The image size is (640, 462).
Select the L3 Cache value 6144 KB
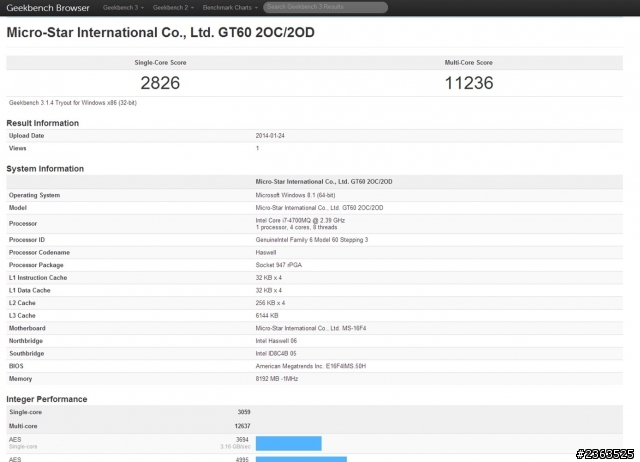point(267,315)
